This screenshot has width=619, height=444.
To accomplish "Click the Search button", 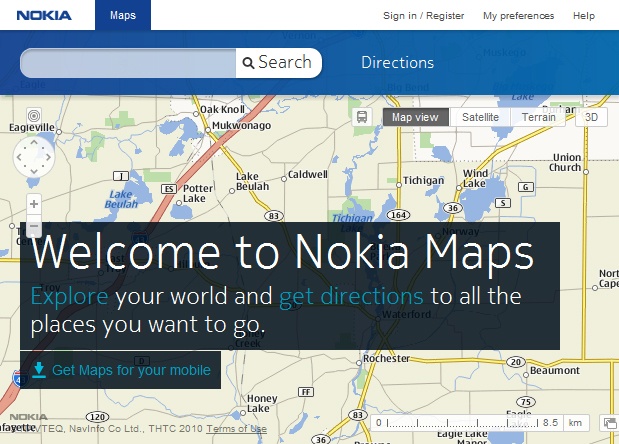I will [x=278, y=62].
